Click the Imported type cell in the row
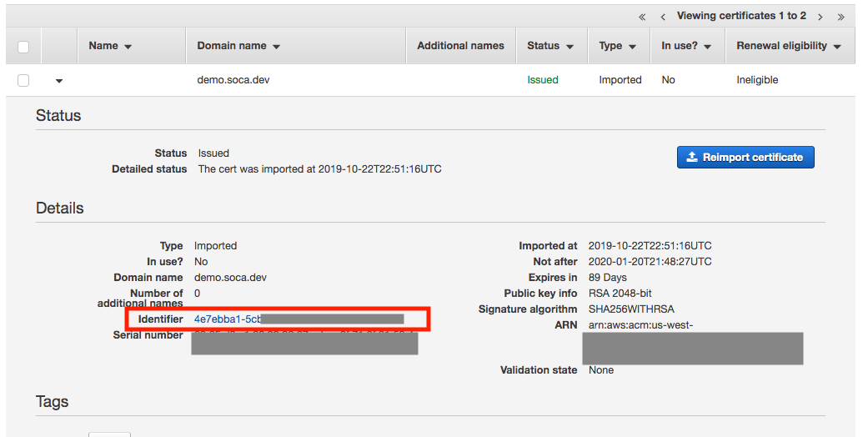Screen dimensions: 868x437 coord(620,80)
